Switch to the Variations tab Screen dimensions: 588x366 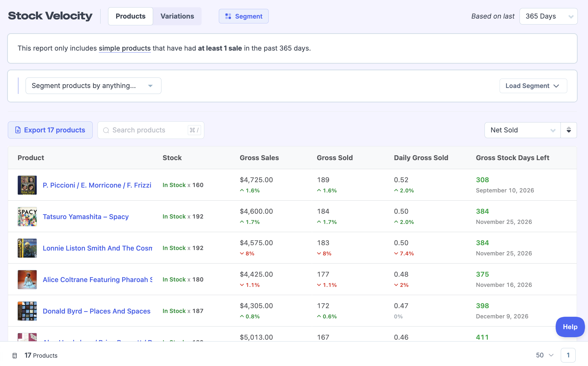[x=177, y=16]
